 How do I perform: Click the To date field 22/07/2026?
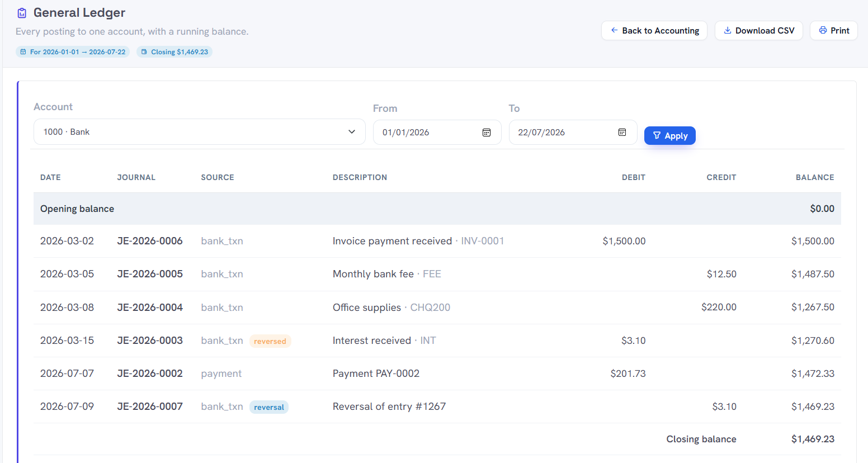pyautogui.click(x=573, y=133)
